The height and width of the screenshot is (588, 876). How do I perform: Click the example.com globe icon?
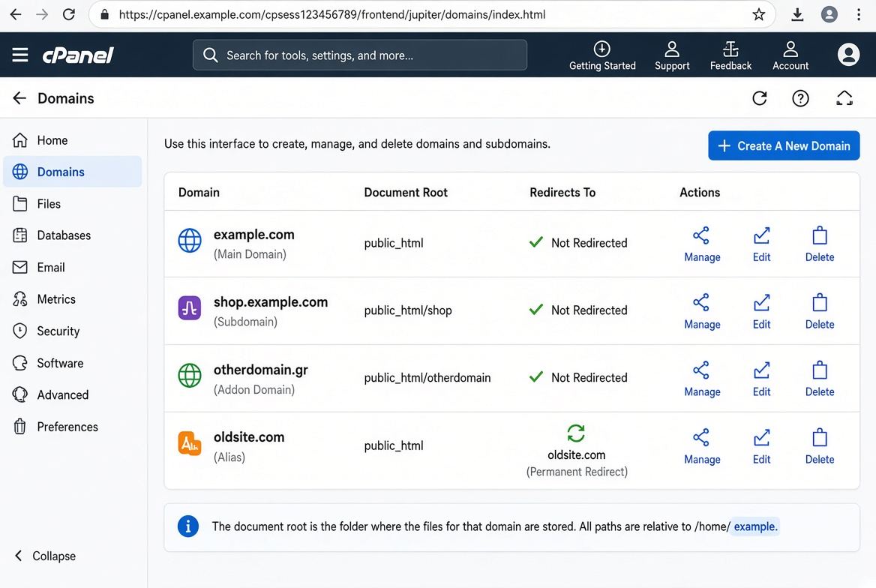click(190, 240)
